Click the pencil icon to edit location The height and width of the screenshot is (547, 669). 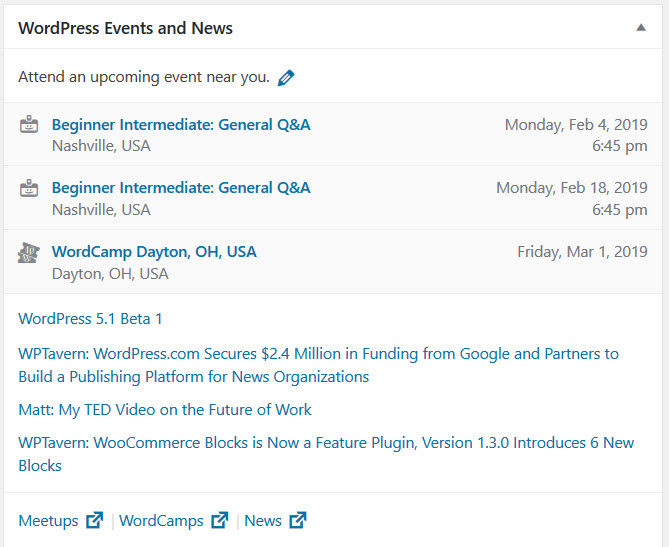point(286,77)
